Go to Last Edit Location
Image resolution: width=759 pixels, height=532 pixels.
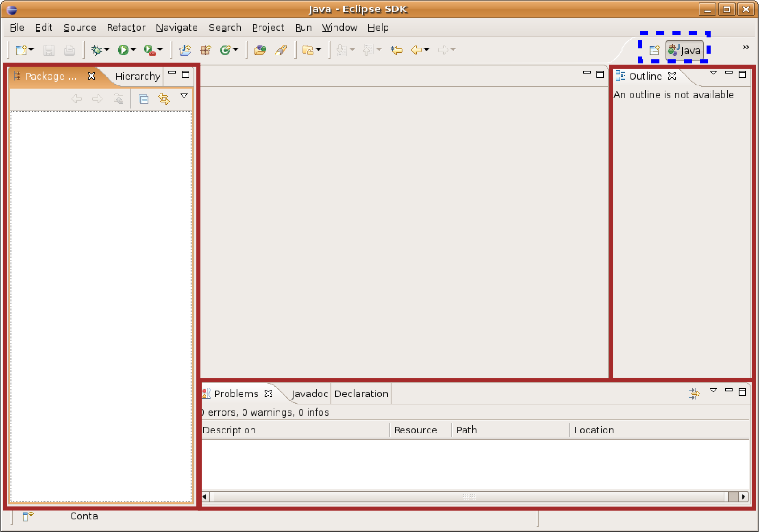(x=396, y=50)
